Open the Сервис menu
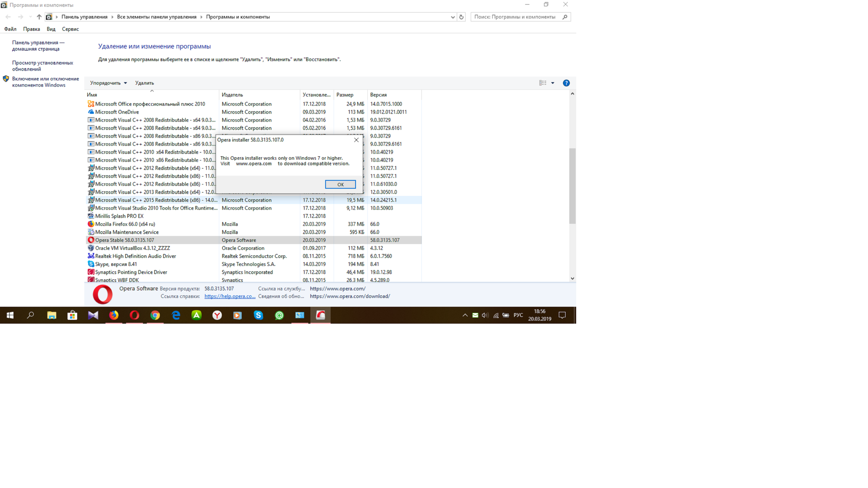This screenshot has width=868, height=488. [70, 29]
